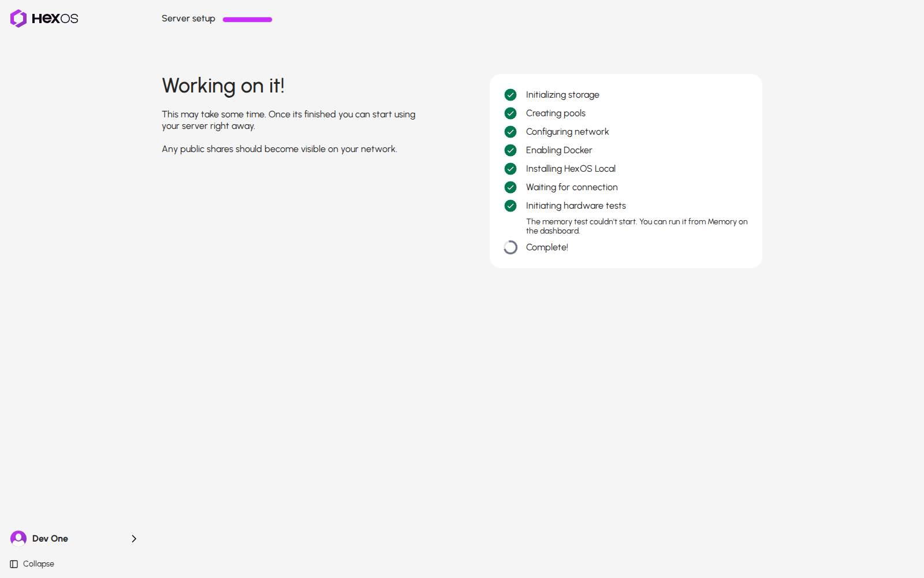924x578 pixels.
Task: Click the "Installing HexOS Local" step text
Action: click(571, 169)
